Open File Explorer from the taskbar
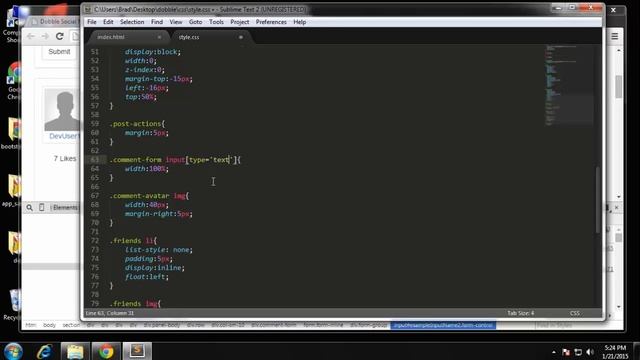Viewport: 640px width, 360px height. coord(75,351)
